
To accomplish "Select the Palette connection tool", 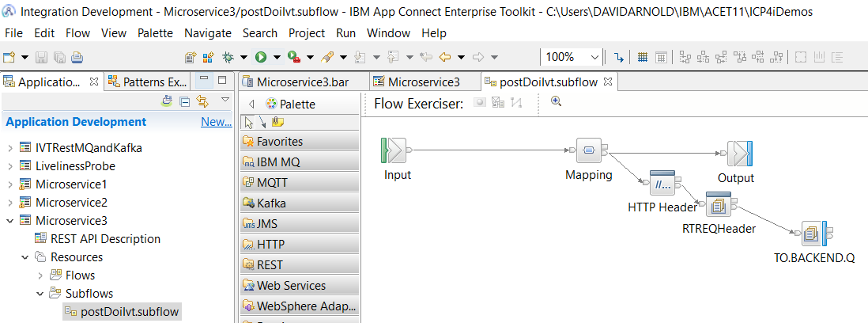I will (x=262, y=122).
